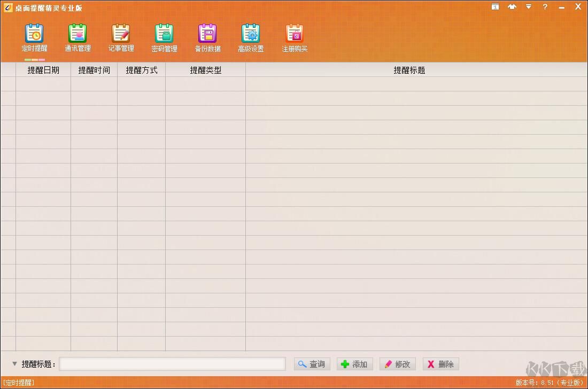
Task: Open help with the question mark icon
Action: pyautogui.click(x=544, y=7)
